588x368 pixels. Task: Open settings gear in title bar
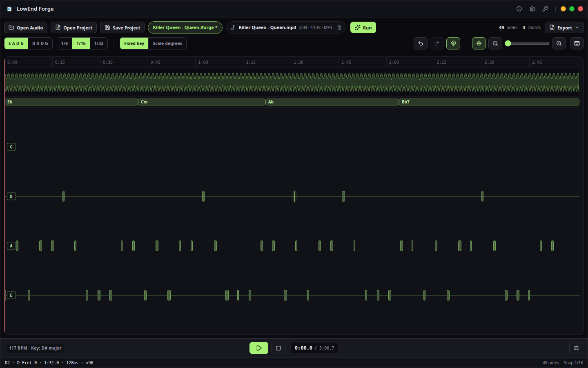532,9
